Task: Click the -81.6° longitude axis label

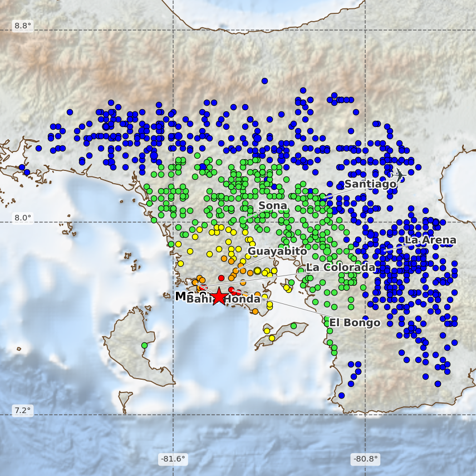Action: tap(173, 459)
